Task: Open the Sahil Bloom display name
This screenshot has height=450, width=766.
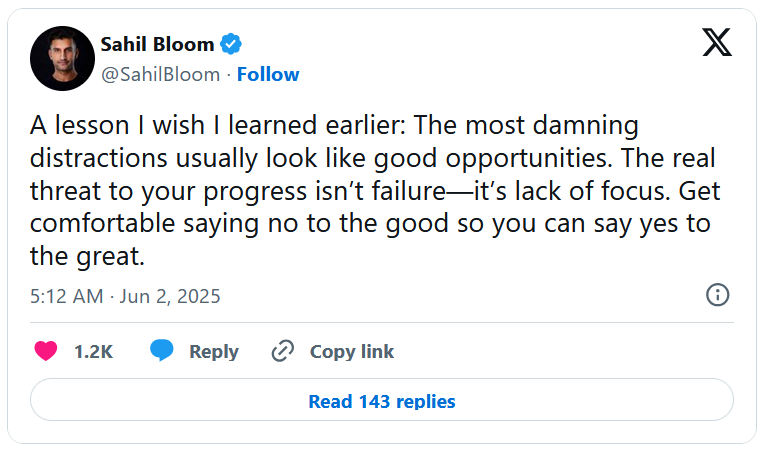Action: coord(157,44)
